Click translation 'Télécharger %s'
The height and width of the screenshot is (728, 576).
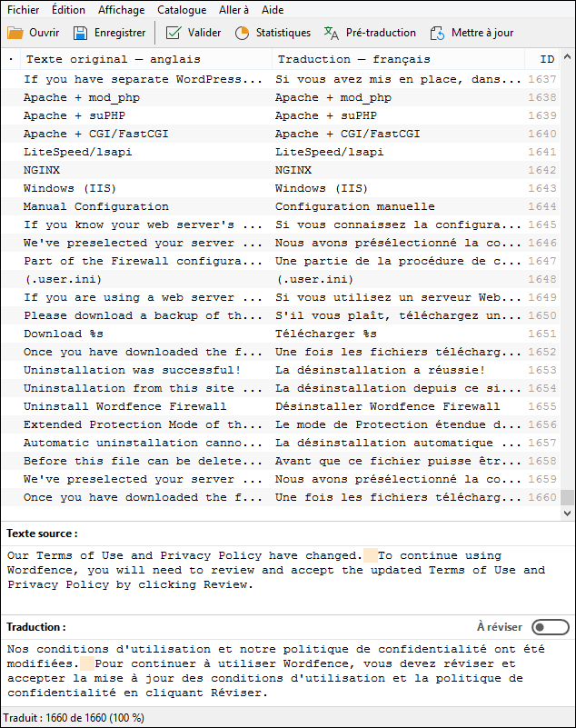(x=326, y=334)
